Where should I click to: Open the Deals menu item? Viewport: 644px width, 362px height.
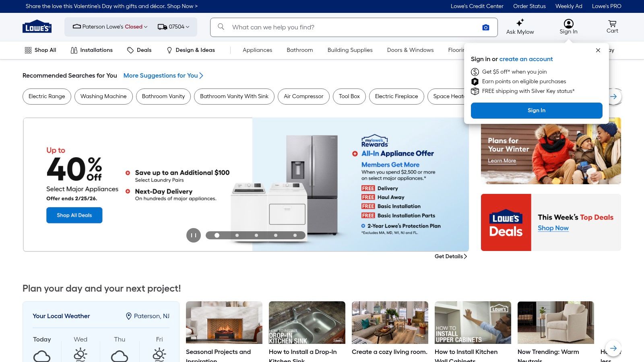(x=139, y=50)
